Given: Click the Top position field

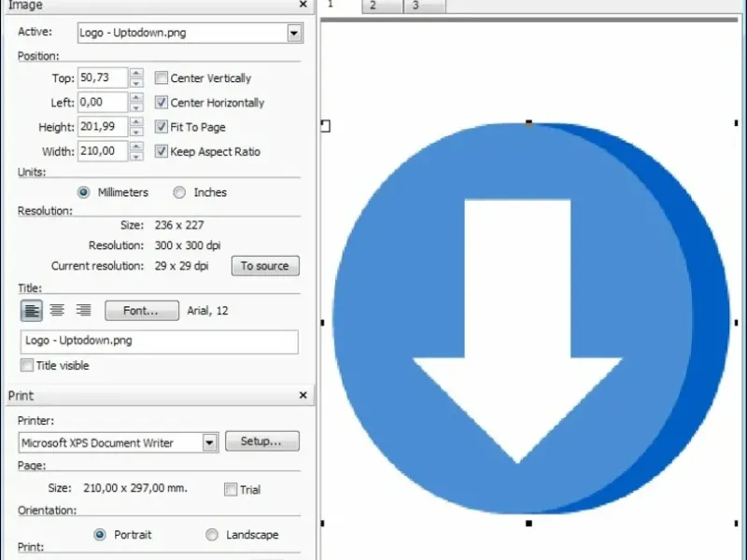Looking at the screenshot, I should coord(103,77).
